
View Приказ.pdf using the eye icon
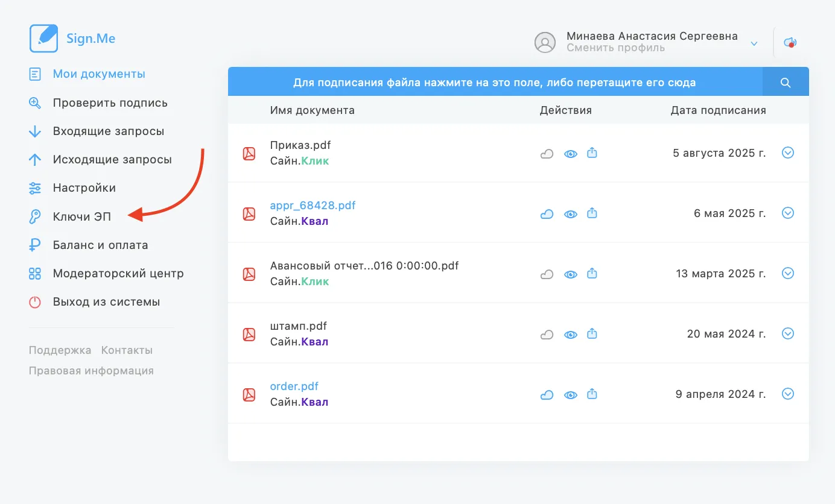point(570,154)
